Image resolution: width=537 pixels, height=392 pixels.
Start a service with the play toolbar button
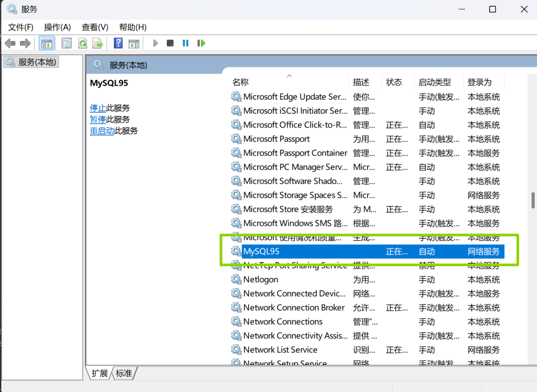(x=155, y=43)
